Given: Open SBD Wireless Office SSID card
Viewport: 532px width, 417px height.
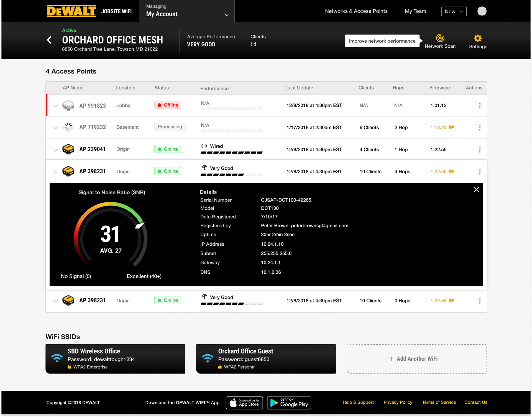Looking at the screenshot, I should coord(115,359).
